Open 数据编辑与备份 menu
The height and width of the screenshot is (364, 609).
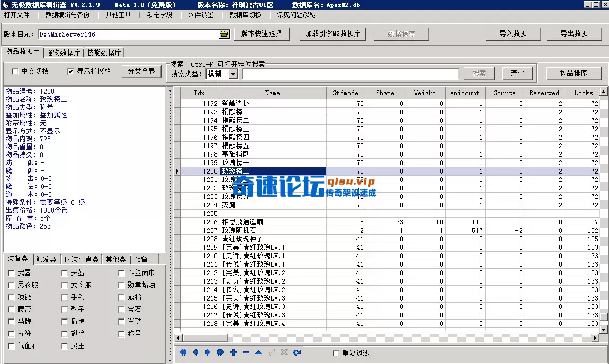67,15
